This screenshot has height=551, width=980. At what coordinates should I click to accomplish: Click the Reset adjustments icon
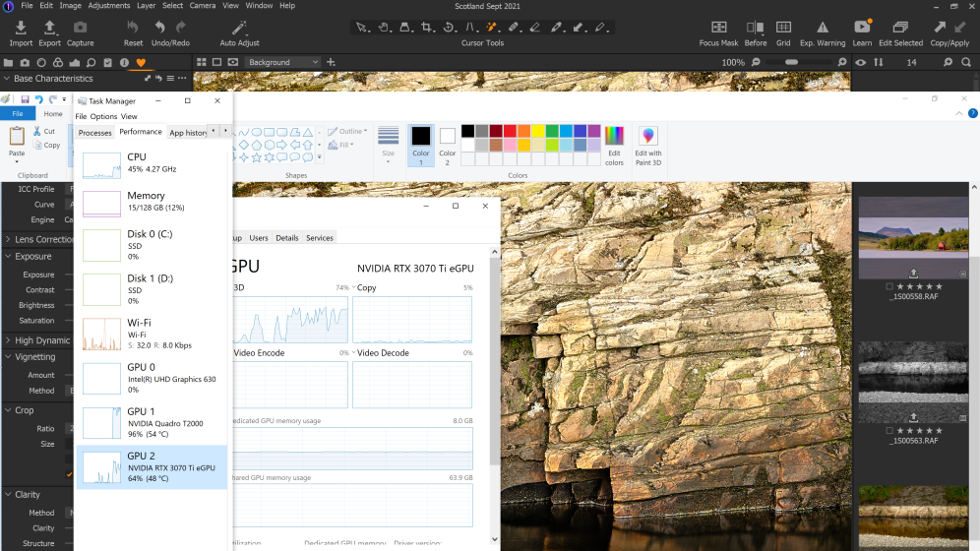pyautogui.click(x=133, y=28)
